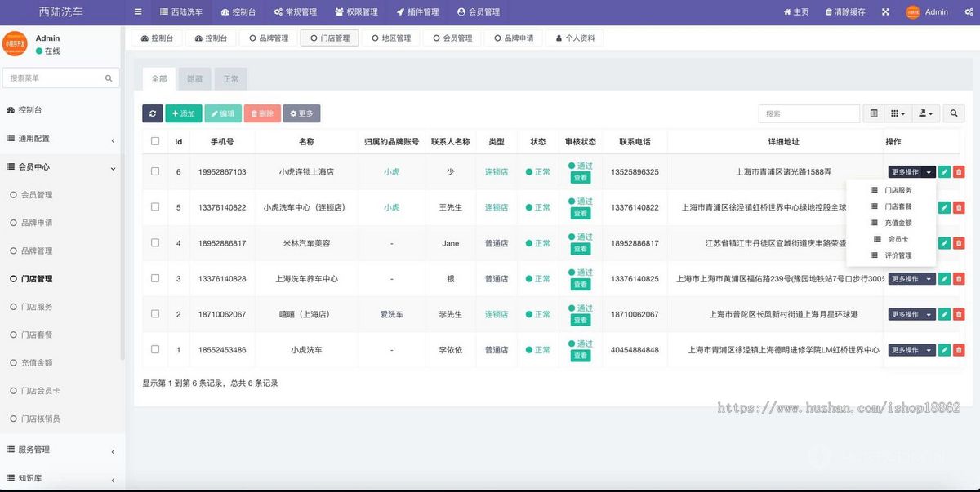Open the search magnifier icon on toolbar right

(954, 113)
